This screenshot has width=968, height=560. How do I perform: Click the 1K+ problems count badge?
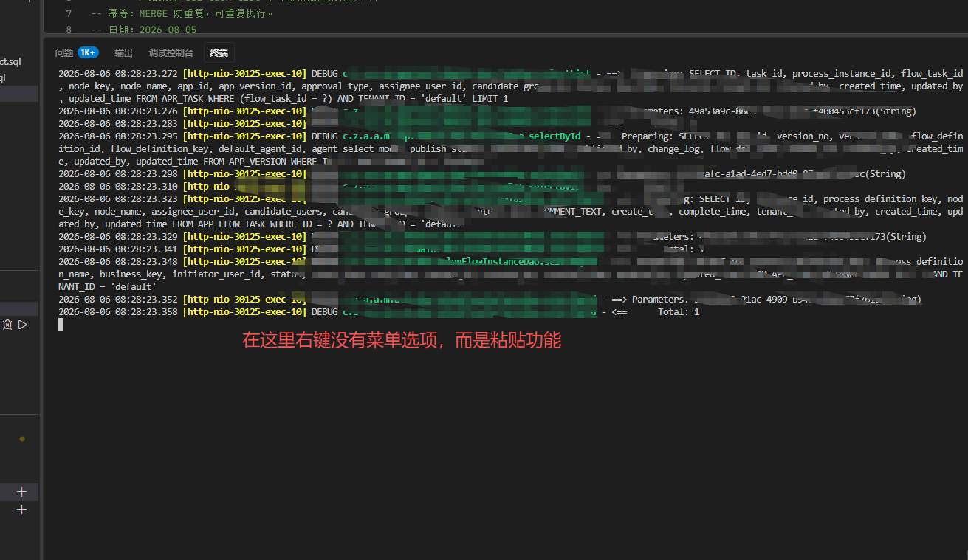pos(88,52)
